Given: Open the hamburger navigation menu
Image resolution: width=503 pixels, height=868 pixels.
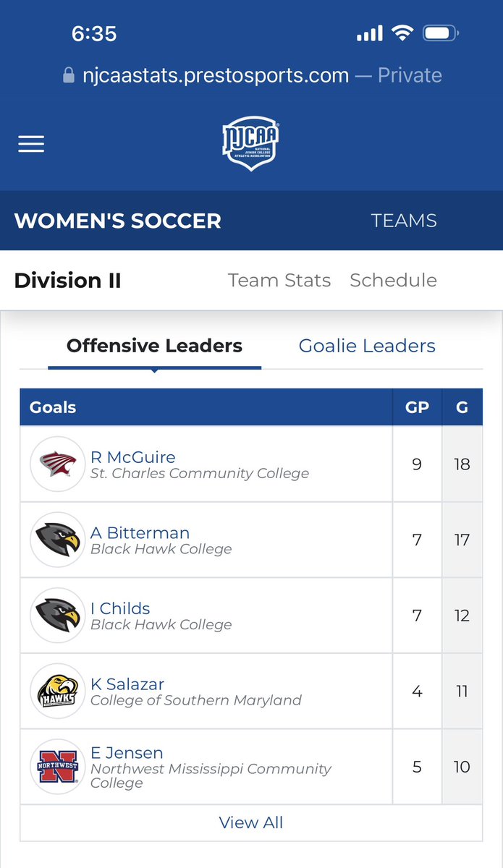Looking at the screenshot, I should [31, 144].
